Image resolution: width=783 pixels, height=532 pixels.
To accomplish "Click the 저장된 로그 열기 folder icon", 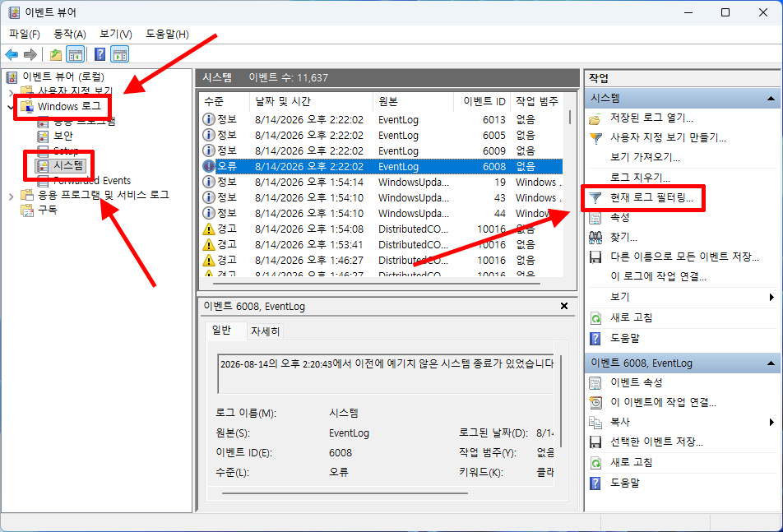I will [595, 118].
